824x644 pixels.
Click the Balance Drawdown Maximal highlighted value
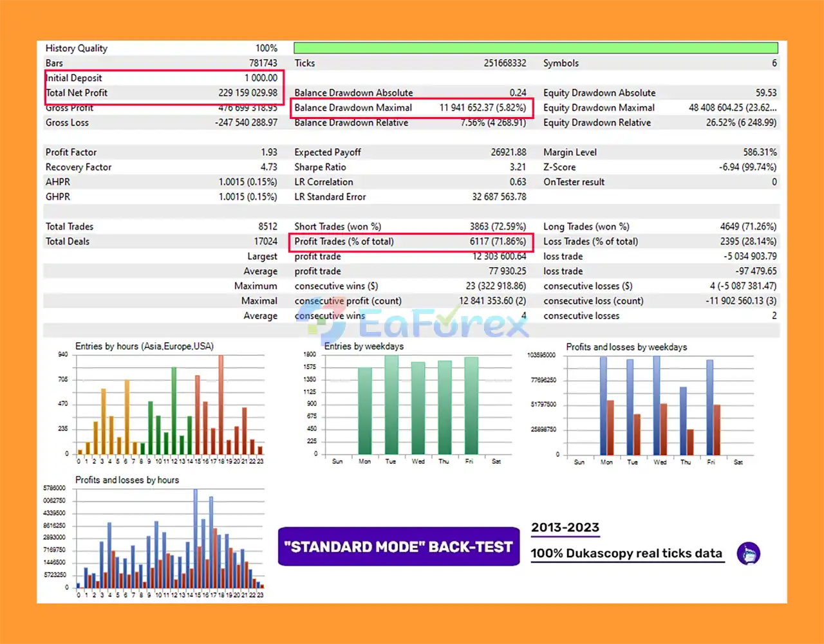pos(482,107)
